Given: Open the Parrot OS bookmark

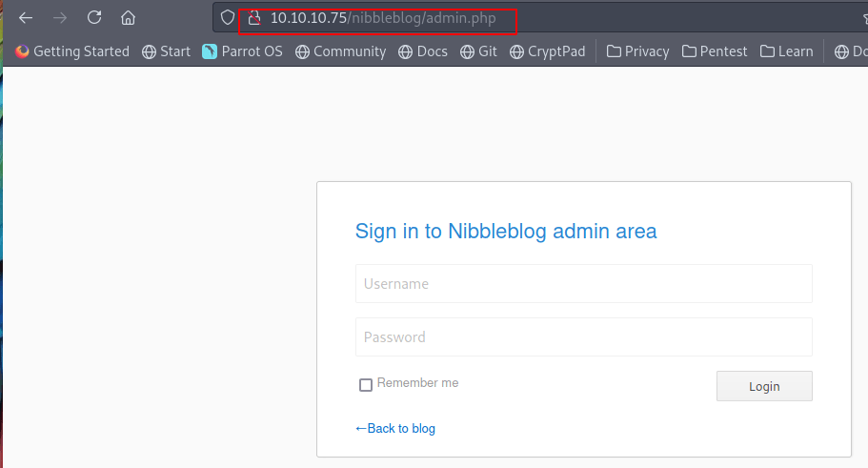Looking at the screenshot, I should click(242, 51).
